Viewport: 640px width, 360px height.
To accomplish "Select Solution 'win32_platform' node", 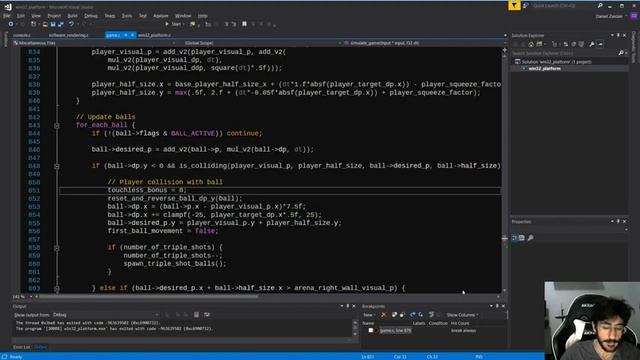I will point(553,62).
